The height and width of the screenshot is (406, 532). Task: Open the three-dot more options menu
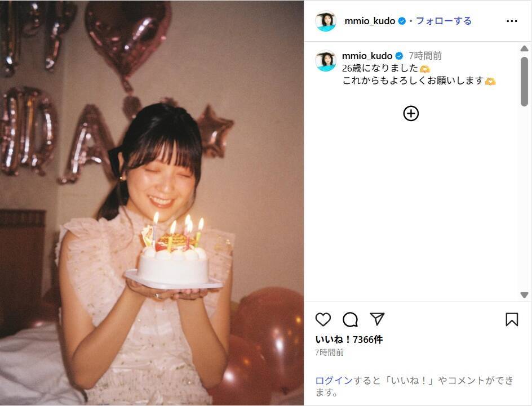[x=512, y=21]
